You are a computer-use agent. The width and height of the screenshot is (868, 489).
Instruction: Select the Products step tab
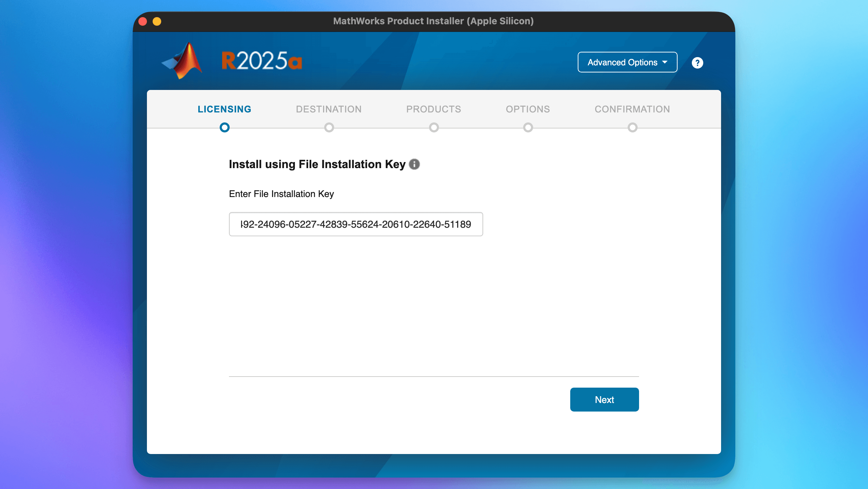click(x=434, y=109)
